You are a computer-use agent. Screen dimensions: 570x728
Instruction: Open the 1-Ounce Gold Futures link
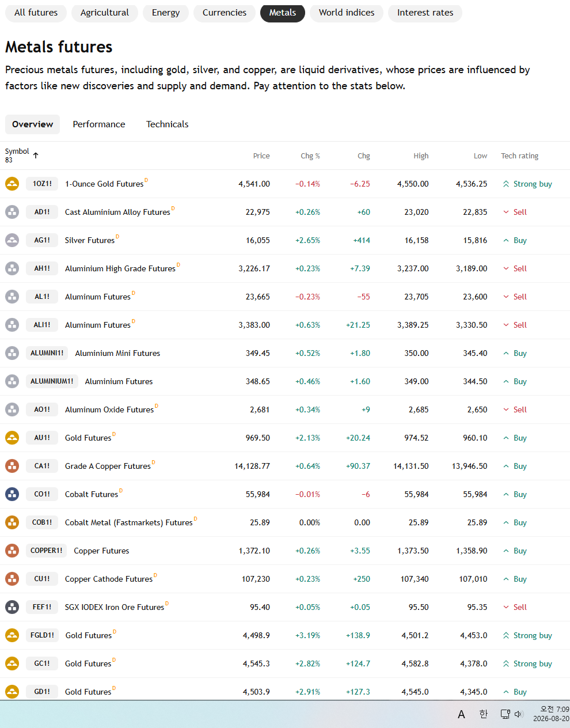pyautogui.click(x=104, y=184)
